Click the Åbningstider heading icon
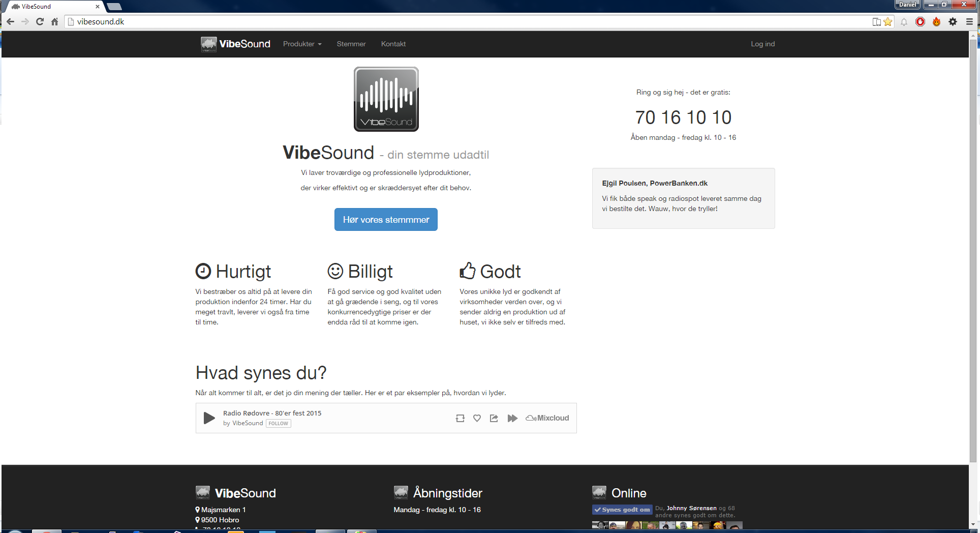This screenshot has width=980, height=533. tap(401, 492)
